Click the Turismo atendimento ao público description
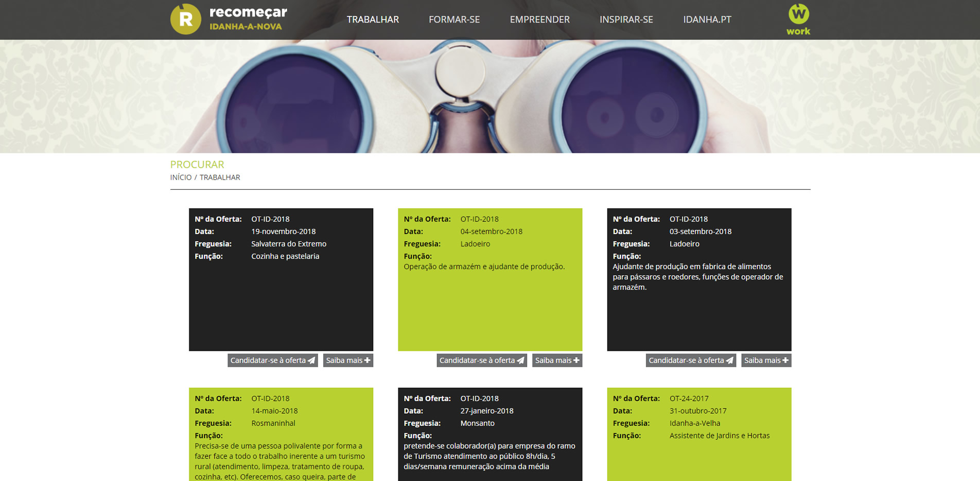The width and height of the screenshot is (980, 481). (x=489, y=456)
